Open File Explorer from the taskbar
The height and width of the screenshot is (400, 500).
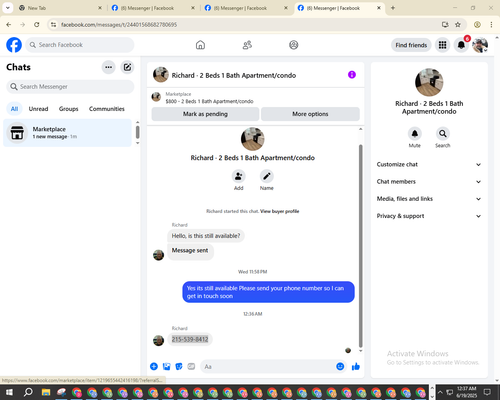pyautogui.click(x=46, y=392)
